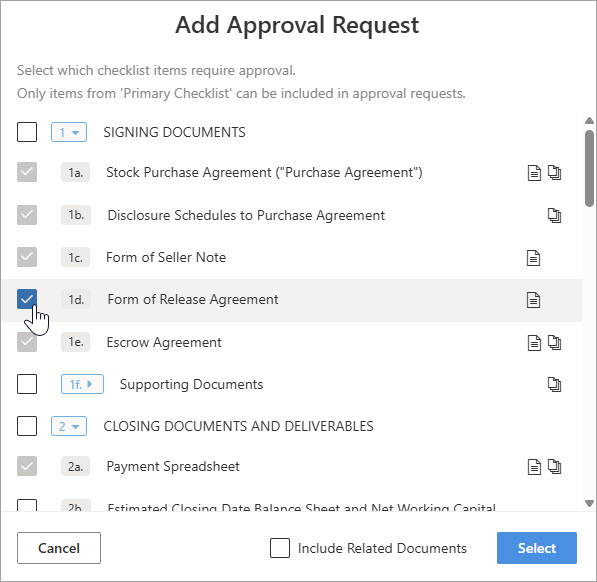
Task: Open document icon for Stock Purchase Agreement
Action: coord(534,173)
